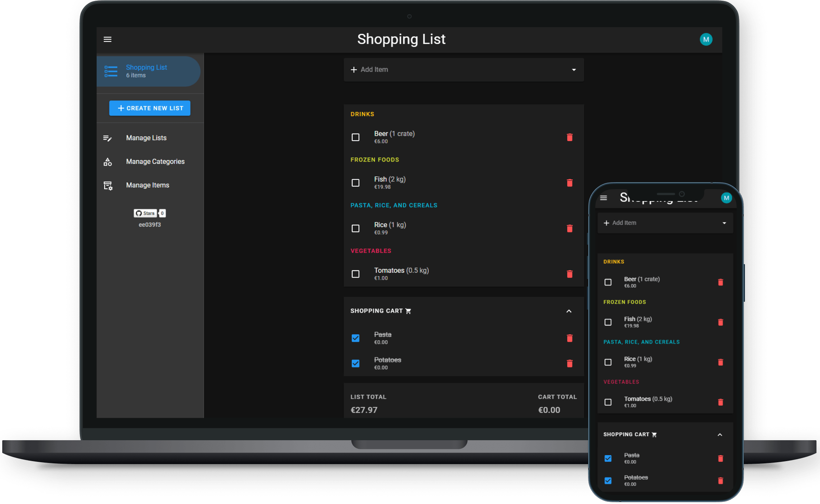Screen dimensions: 820x504
Task: Check Fish checkbox on phone screen
Action: pyautogui.click(x=608, y=322)
